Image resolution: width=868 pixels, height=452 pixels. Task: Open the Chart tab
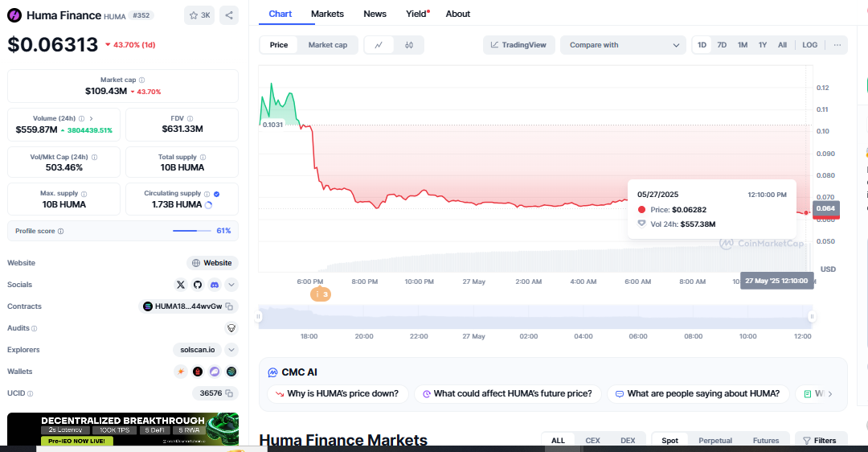pos(280,14)
